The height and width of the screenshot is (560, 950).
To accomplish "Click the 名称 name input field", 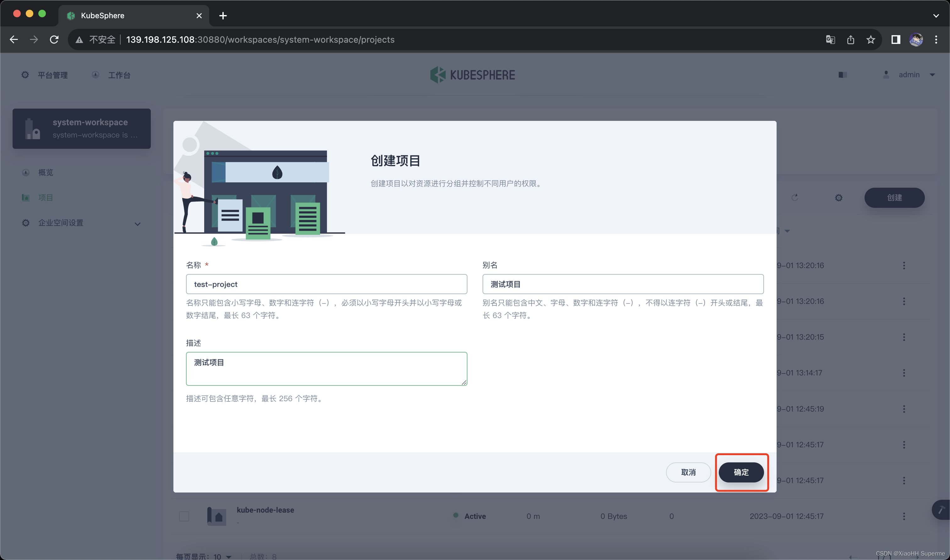I will pos(326,284).
